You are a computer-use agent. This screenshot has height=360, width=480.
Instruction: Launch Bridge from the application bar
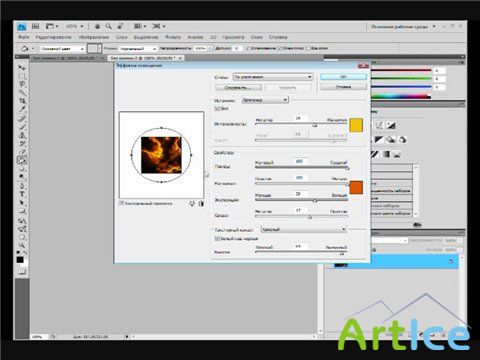[x=36, y=26]
